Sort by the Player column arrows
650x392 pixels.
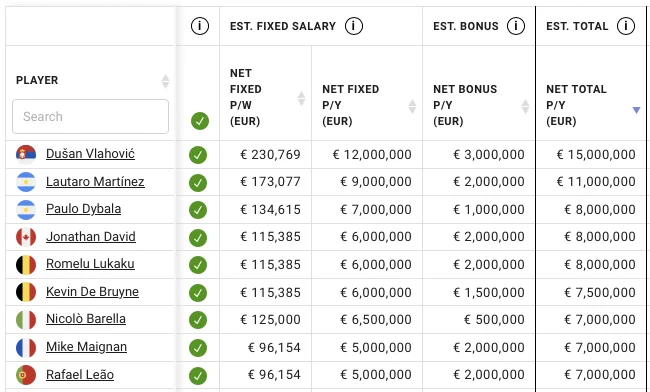(165, 81)
